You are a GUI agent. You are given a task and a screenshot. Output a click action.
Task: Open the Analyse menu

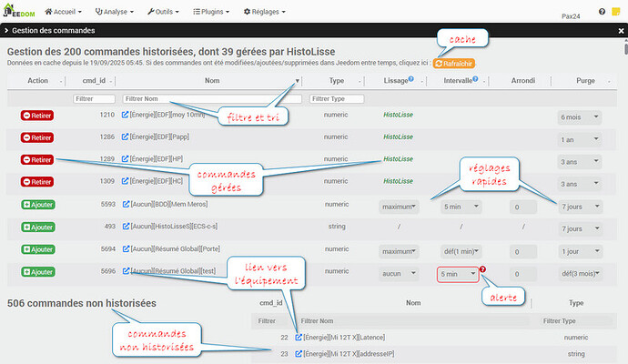(x=115, y=12)
